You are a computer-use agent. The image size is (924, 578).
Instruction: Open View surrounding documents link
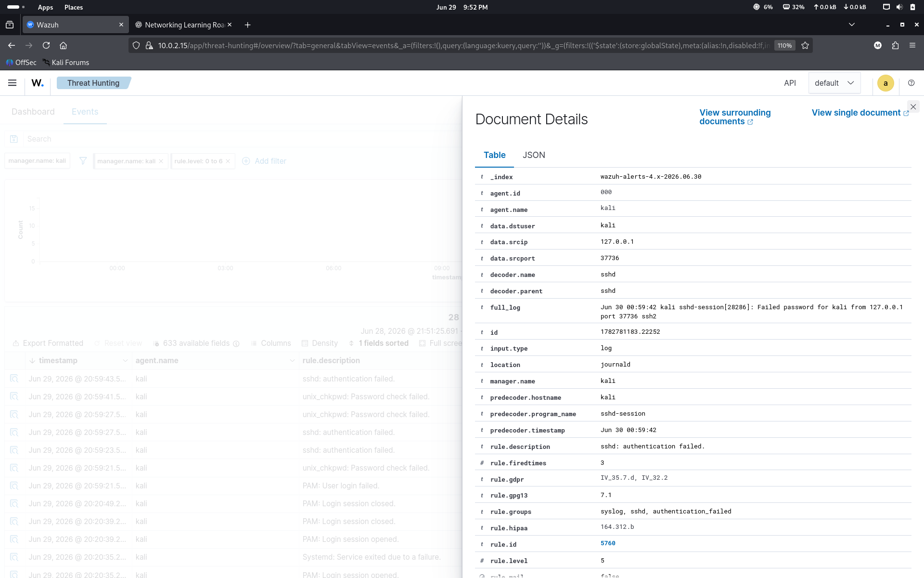point(734,117)
